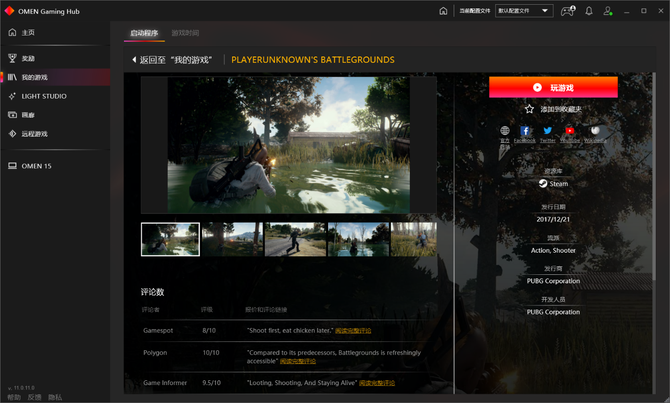Click the Gamespot '8/10' rating
Screen dimensions: 670x403
click(x=209, y=330)
